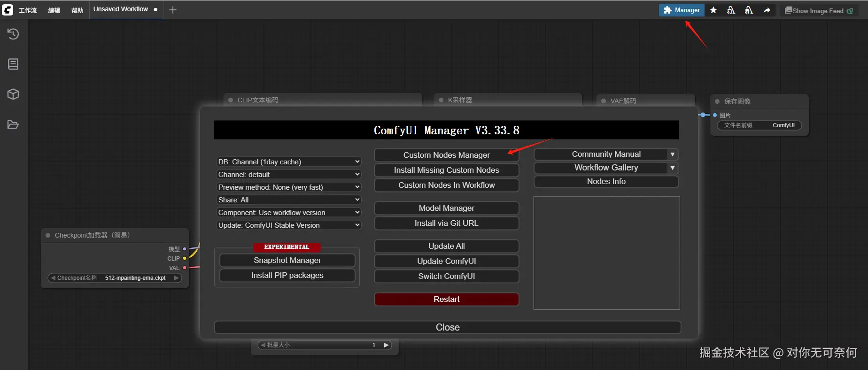Expand the Workflow Gallery arrow
Screen dimensions: 868x370
click(673, 168)
